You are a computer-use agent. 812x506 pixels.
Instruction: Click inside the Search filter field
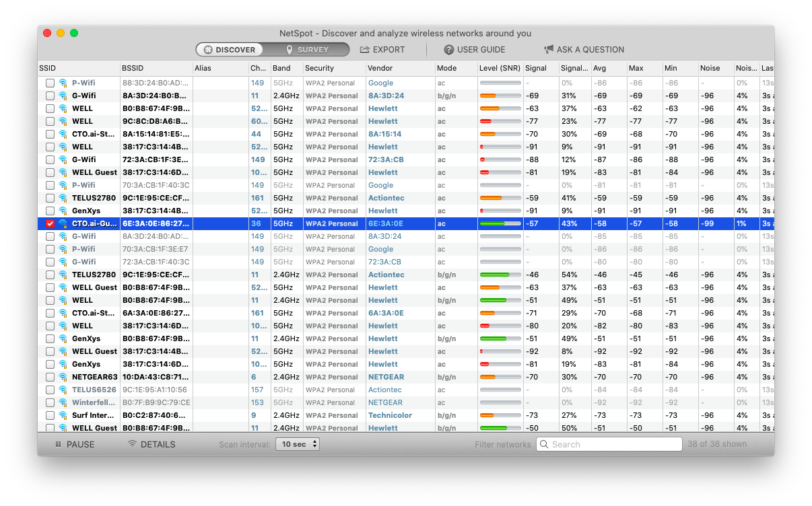tap(609, 444)
